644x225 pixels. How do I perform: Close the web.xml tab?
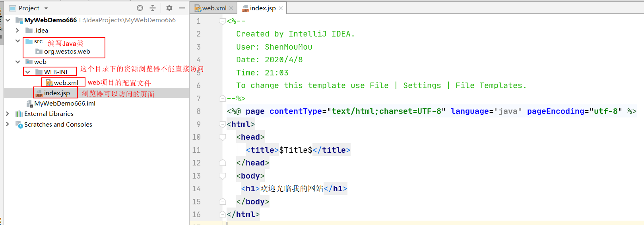click(231, 8)
